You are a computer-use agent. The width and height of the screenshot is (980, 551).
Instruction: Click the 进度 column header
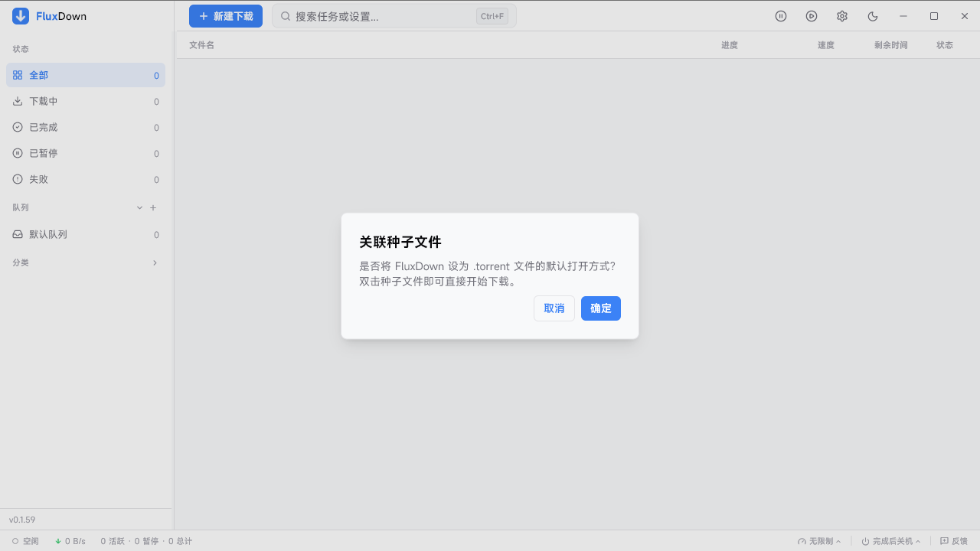tap(730, 45)
